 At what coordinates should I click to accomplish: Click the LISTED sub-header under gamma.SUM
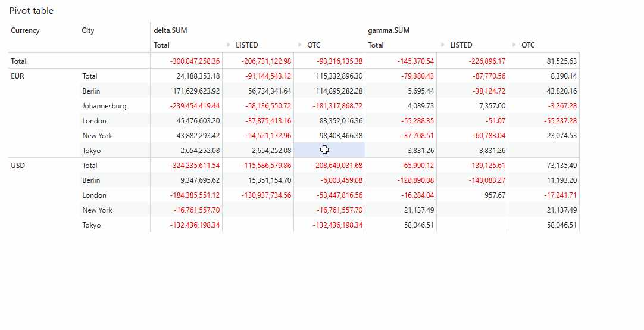[461, 45]
